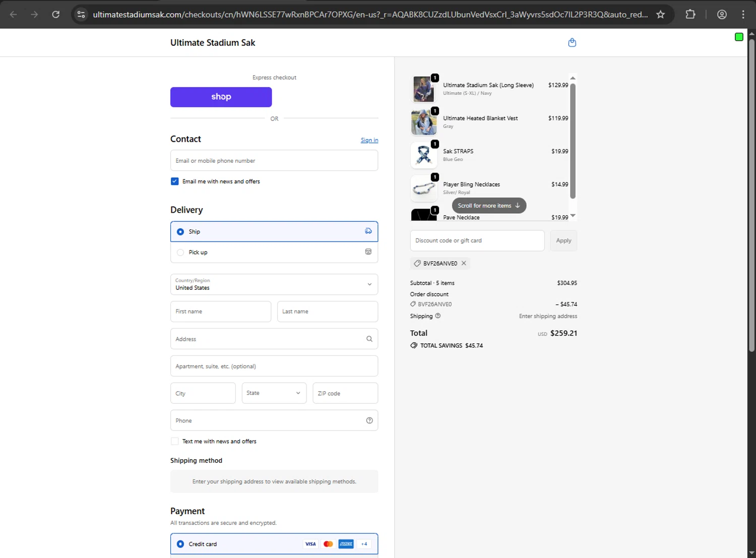Click the Enter shipping address text
The image size is (756, 558).
(x=548, y=316)
